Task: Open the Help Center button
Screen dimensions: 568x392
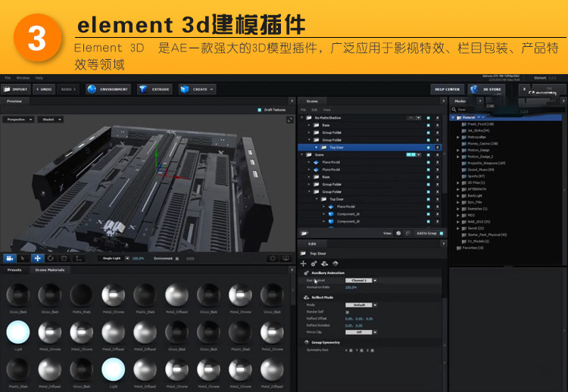Action: click(447, 89)
